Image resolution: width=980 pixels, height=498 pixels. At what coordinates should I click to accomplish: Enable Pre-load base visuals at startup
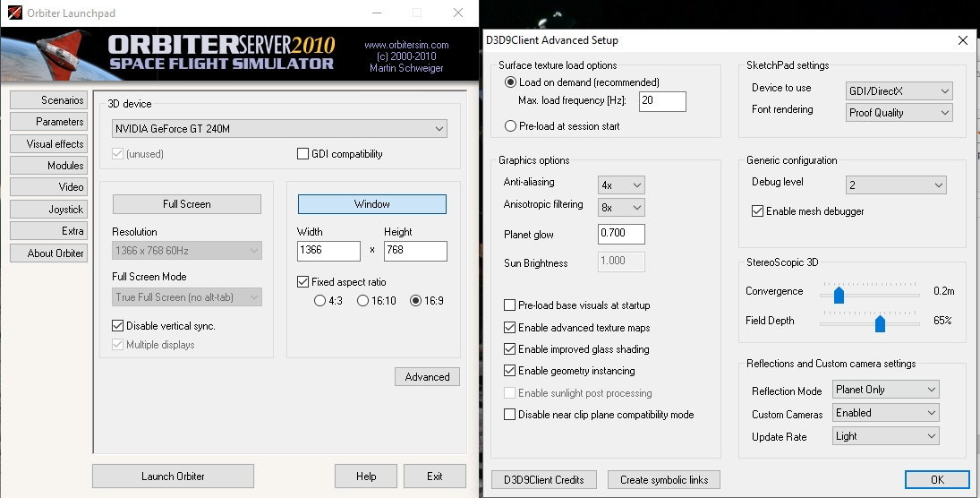coord(510,305)
